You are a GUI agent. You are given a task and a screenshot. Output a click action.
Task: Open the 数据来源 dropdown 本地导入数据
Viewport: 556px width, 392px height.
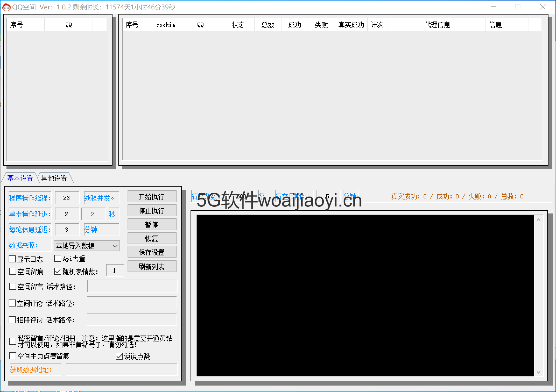point(87,246)
